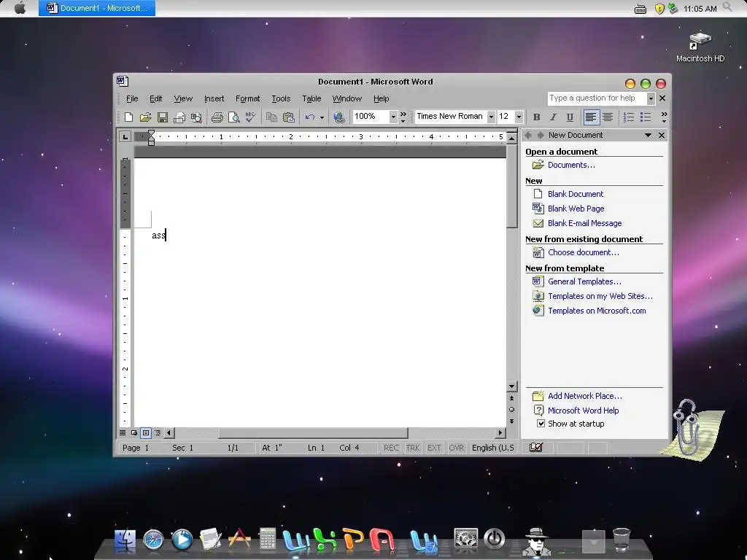Apply bulleted list formatting
This screenshot has height=560, width=747.
(x=646, y=117)
